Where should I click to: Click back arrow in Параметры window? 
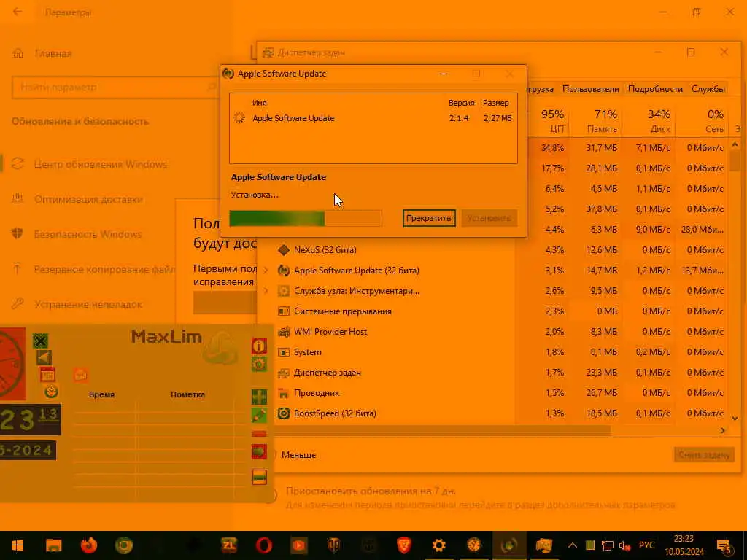click(18, 12)
